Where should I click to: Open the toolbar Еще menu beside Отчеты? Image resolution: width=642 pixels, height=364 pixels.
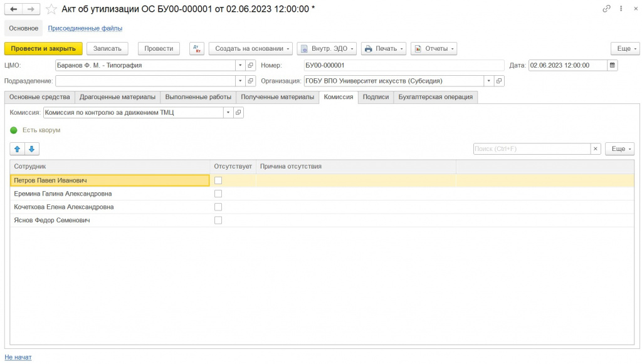pos(625,49)
